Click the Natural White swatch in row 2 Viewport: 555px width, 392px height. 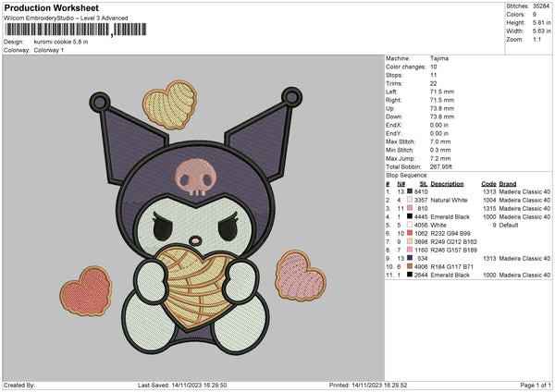click(410, 200)
